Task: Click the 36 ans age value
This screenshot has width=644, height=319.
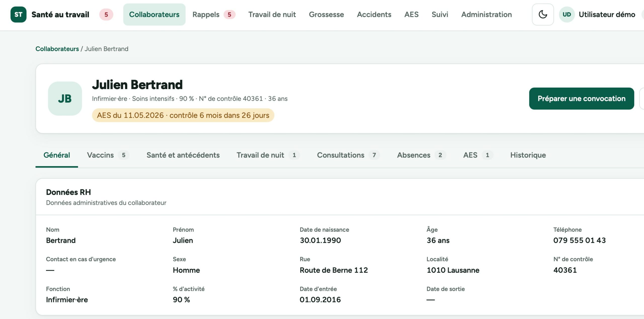Action: pos(438,240)
